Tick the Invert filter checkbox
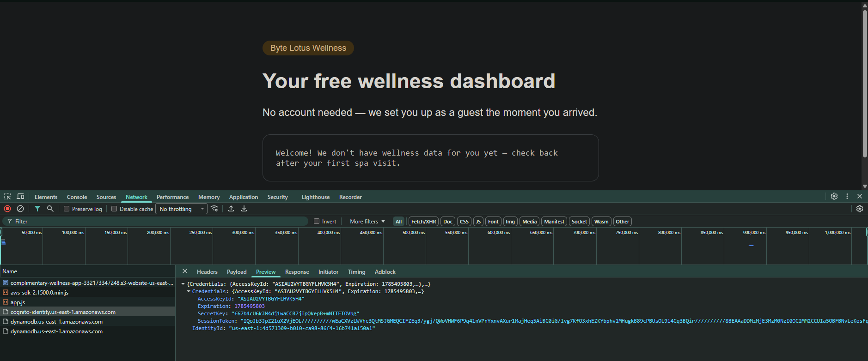868x361 pixels. 317,221
